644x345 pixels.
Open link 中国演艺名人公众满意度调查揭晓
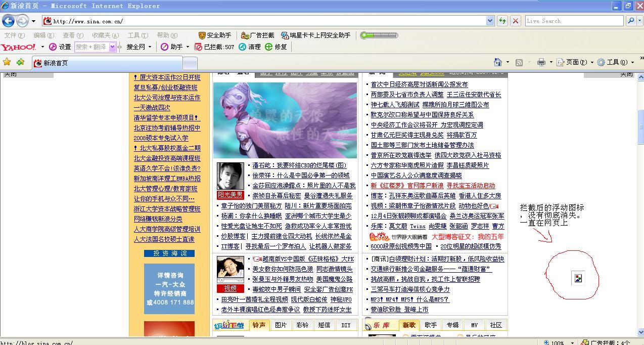point(416,176)
